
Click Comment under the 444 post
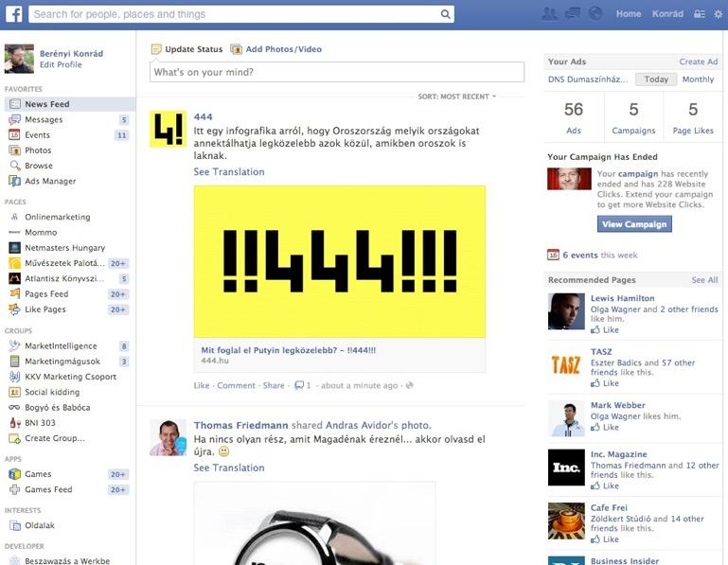[x=236, y=385]
